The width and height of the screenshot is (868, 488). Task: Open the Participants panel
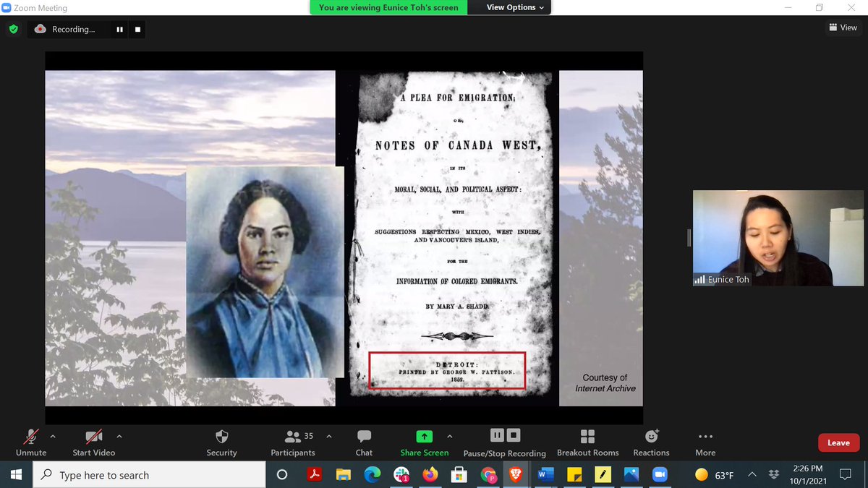[293, 442]
